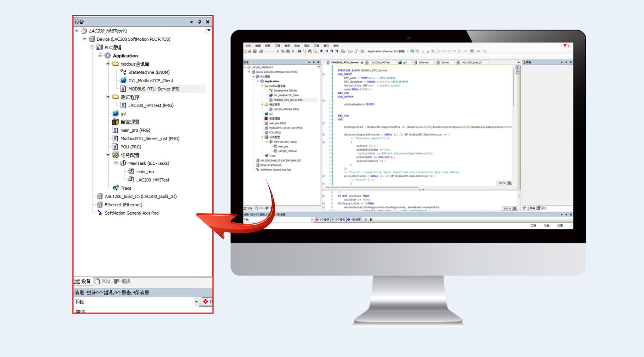The height and width of the screenshot is (357, 644).
Task: Collapse the MainTask (IEC-Tasks) node
Action: (116, 163)
